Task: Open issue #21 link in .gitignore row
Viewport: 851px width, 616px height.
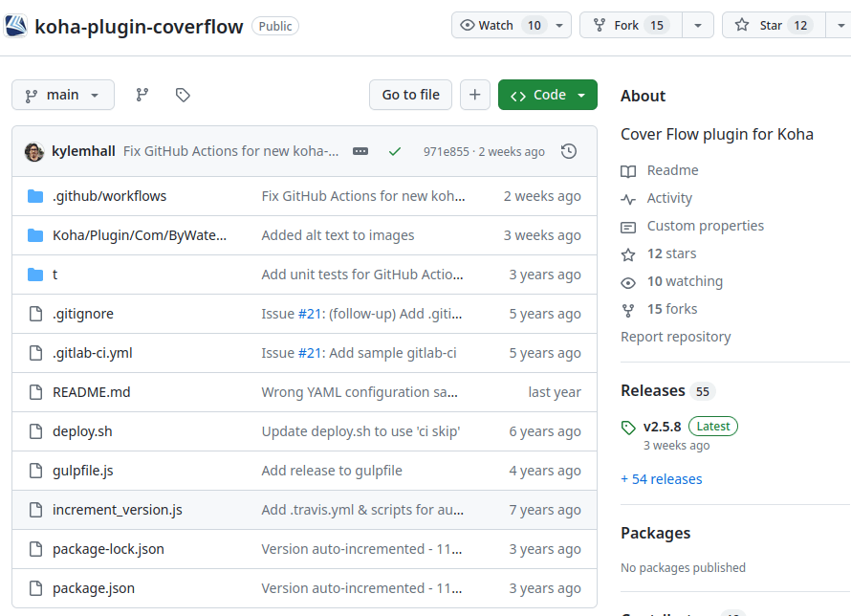Action: pos(310,314)
